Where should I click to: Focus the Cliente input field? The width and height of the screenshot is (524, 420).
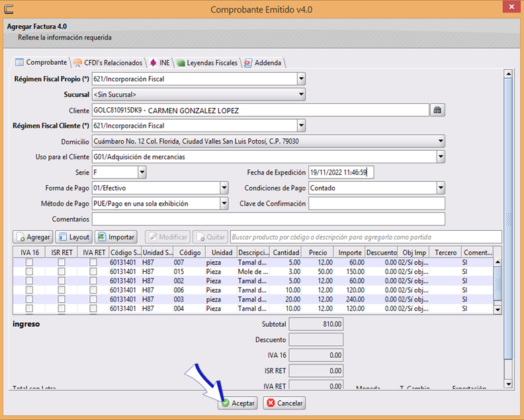[260, 110]
